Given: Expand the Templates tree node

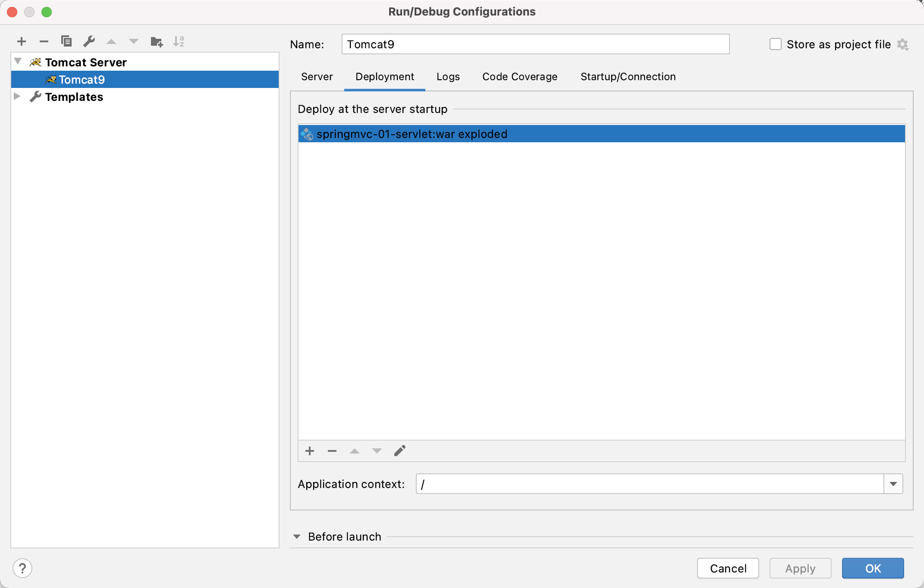Looking at the screenshot, I should point(17,96).
